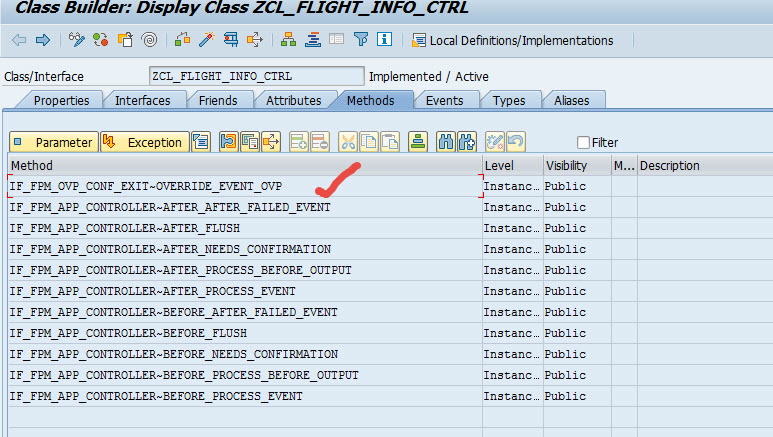Viewport: 773px width, 437px height.
Task: Select method IF_FPM_APP_CONTROLLER~AFTER_PROCESS_EVENT
Action: [245, 291]
